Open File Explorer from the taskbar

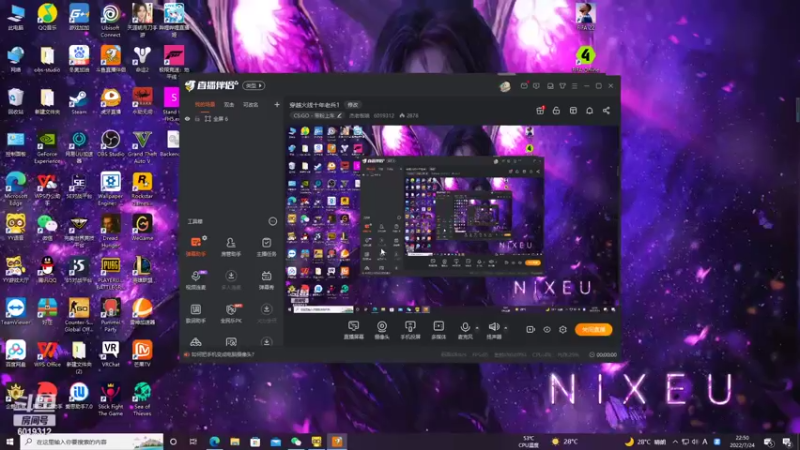[x=235, y=441]
